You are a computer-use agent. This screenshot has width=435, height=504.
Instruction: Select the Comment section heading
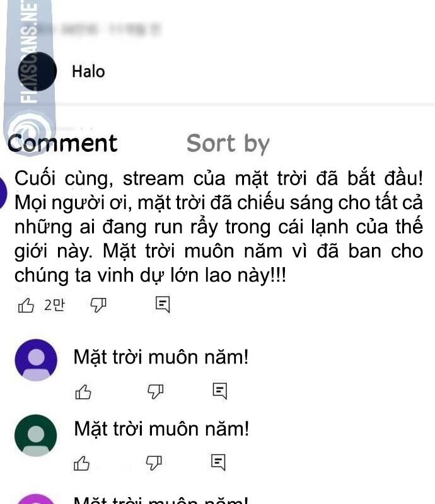coord(63,144)
